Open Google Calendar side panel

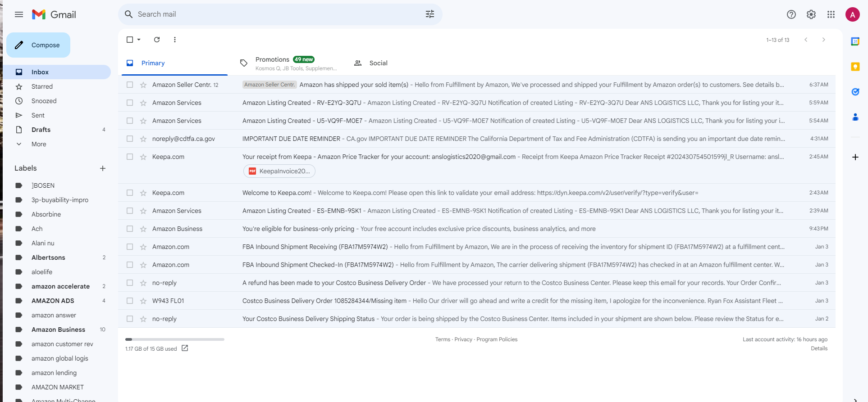[x=855, y=41]
